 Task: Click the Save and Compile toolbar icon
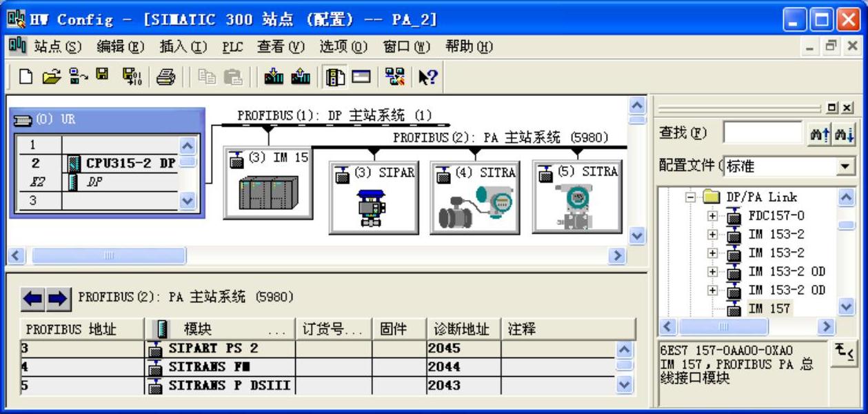[132, 77]
